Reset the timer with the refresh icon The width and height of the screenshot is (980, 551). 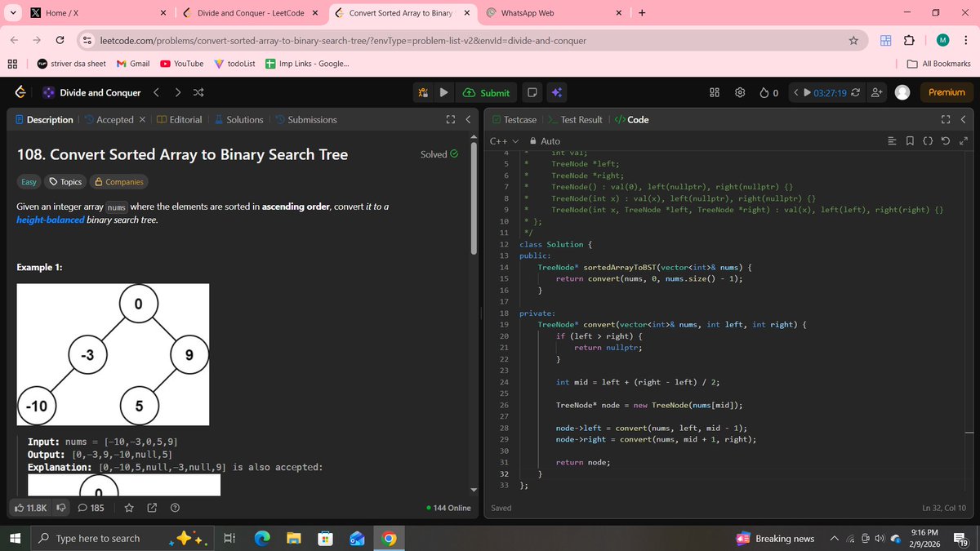click(x=855, y=92)
